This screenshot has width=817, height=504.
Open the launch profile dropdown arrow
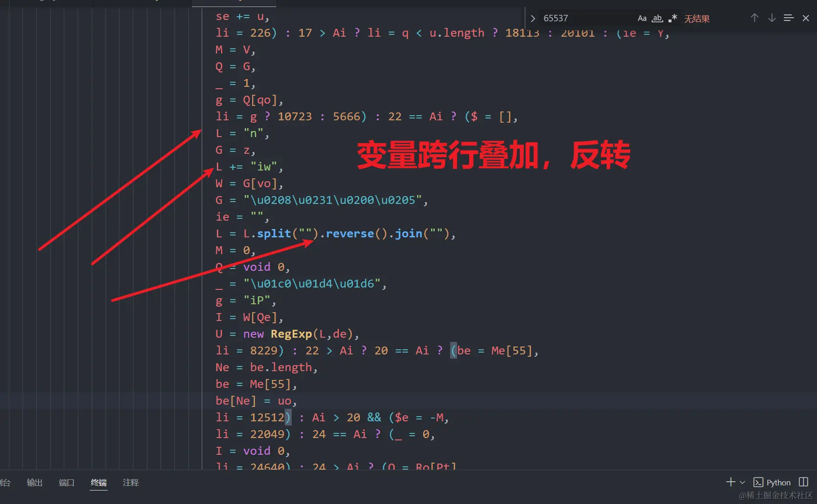(742, 483)
